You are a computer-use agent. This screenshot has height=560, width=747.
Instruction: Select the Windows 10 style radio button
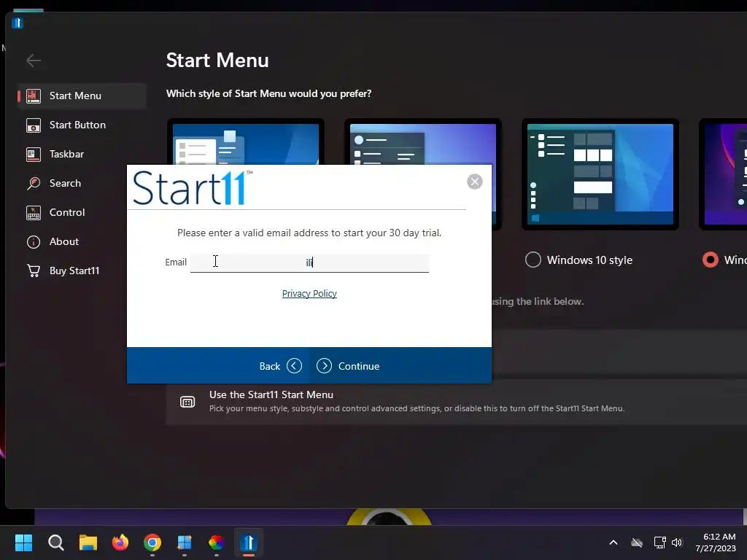[x=533, y=260]
